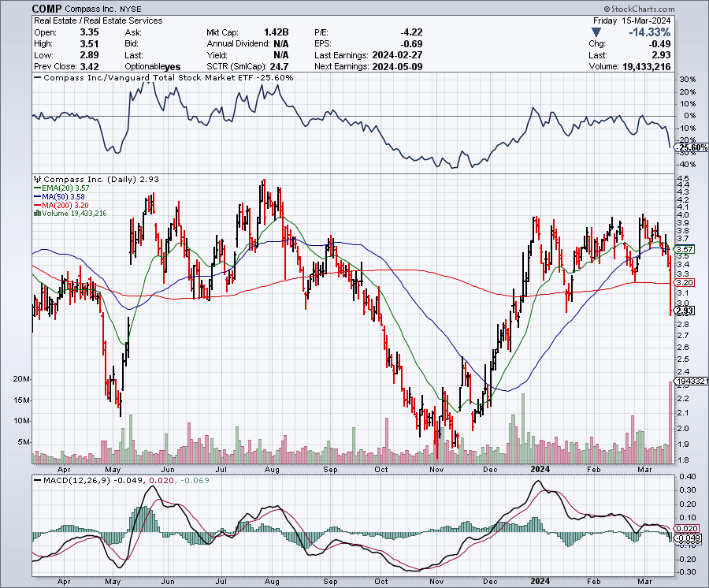709x588 pixels.
Task: Click the 19433216 volume axis tag
Action: [692, 381]
